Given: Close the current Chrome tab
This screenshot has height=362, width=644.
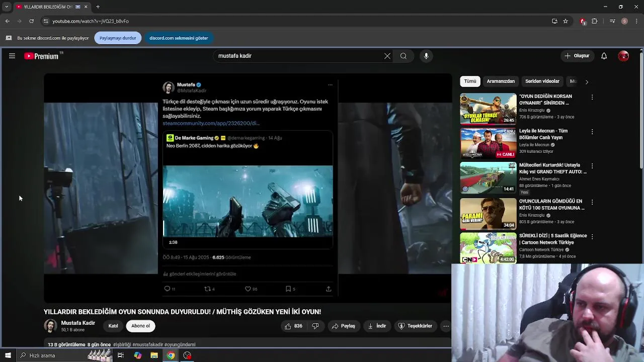Looking at the screenshot, I should [x=86, y=7].
